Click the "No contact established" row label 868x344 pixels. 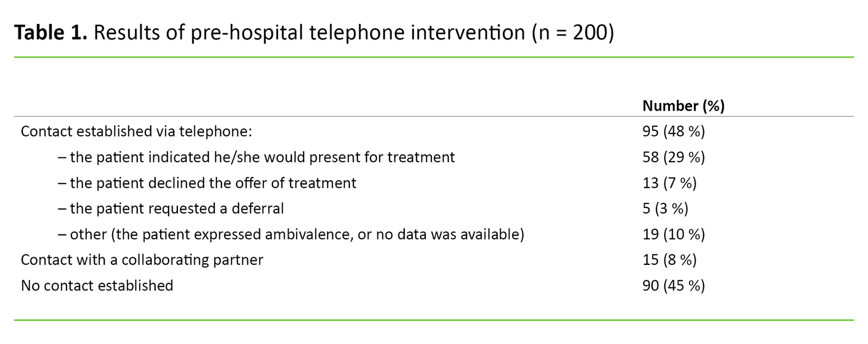point(97,286)
